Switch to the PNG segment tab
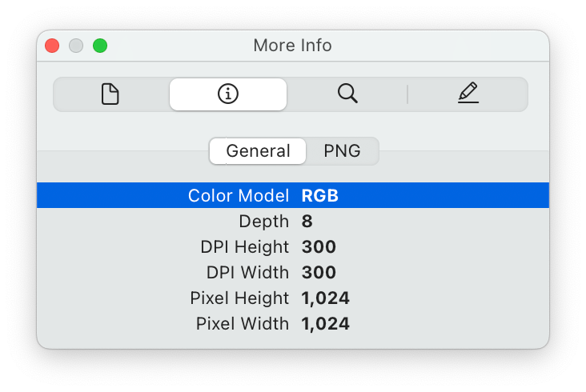Image resolution: width=586 pixels, height=392 pixels. (342, 150)
